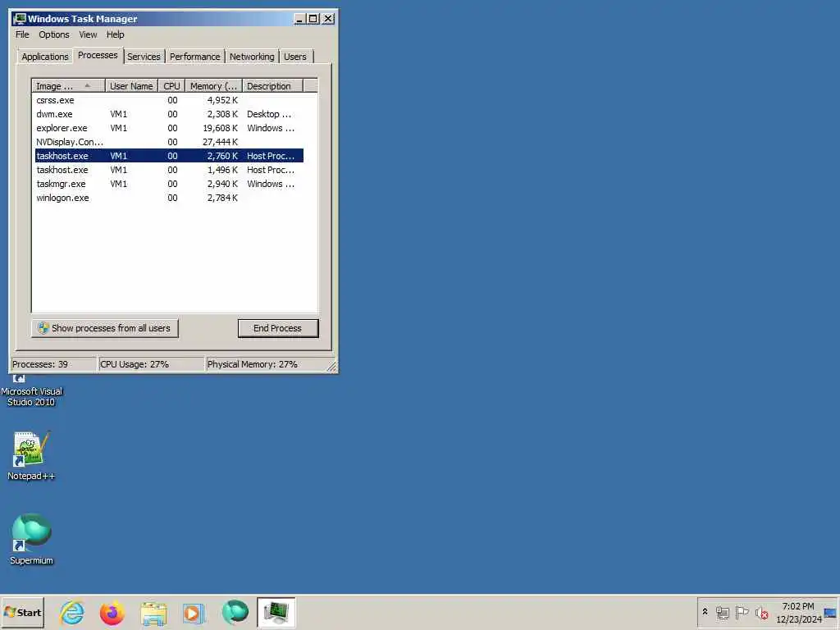Click muted volume speaker tray icon

point(762,612)
